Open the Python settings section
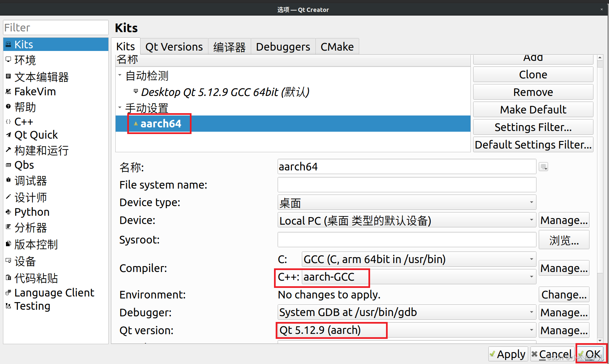The image size is (609, 364). 31,212
